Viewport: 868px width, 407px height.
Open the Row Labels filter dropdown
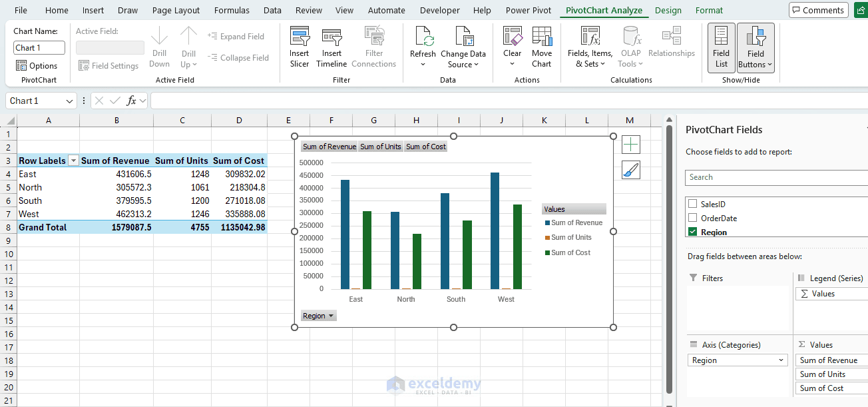pos(73,161)
